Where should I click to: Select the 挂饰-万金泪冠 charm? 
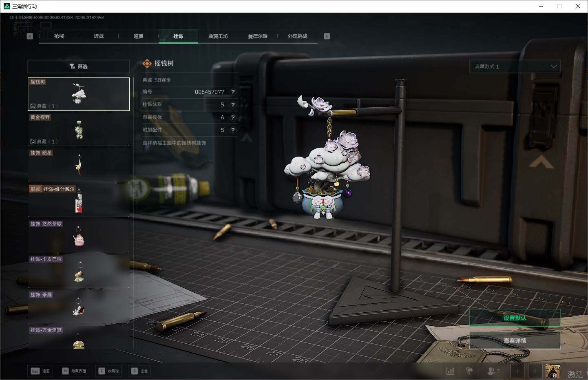tap(79, 338)
